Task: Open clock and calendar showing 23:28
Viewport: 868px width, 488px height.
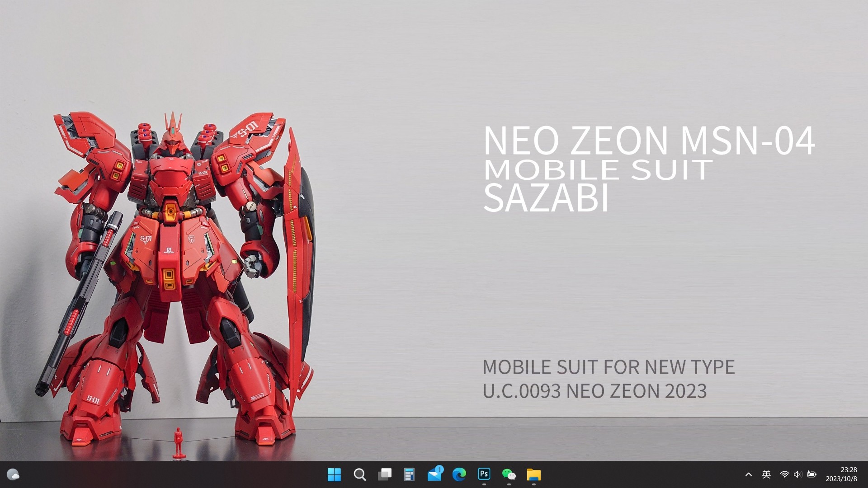Action: (x=841, y=474)
